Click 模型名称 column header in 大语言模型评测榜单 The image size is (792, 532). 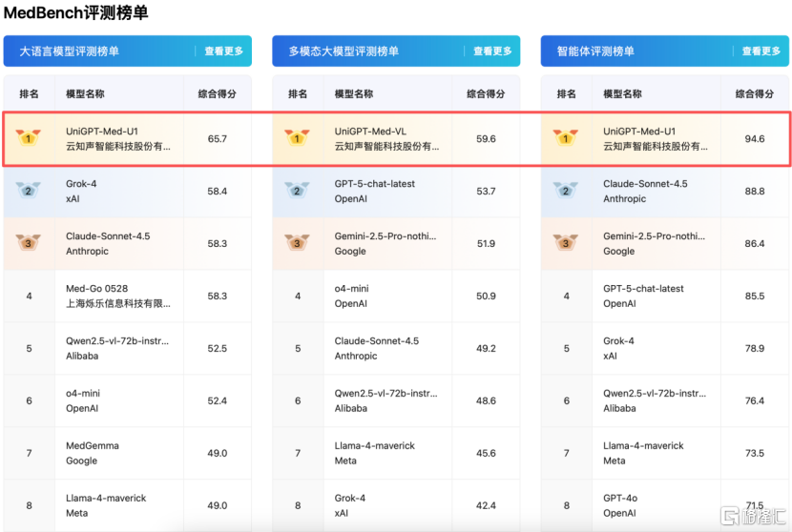point(85,94)
